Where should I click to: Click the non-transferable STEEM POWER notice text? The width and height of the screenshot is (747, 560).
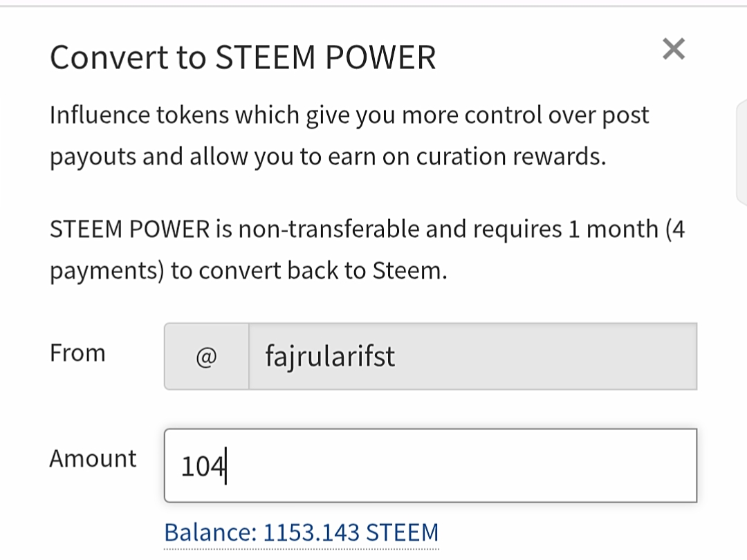click(x=367, y=250)
